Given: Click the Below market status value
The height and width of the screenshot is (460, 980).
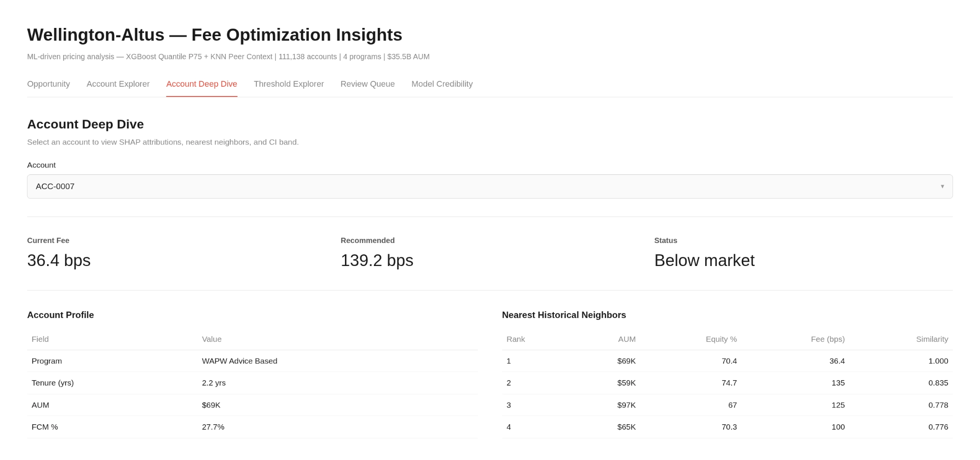Looking at the screenshot, I should [x=705, y=261].
